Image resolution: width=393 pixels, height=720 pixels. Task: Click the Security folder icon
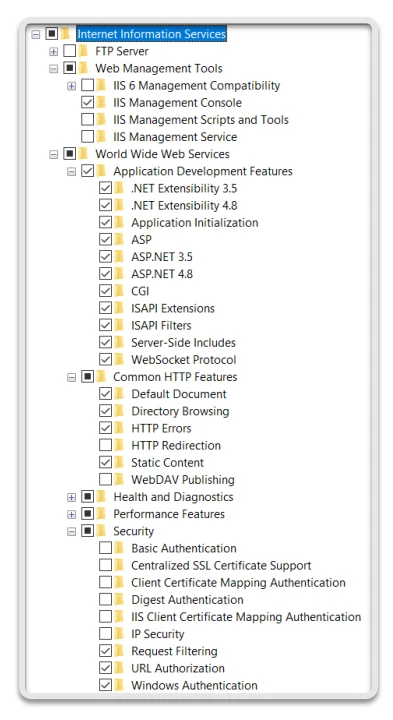pos(101,531)
